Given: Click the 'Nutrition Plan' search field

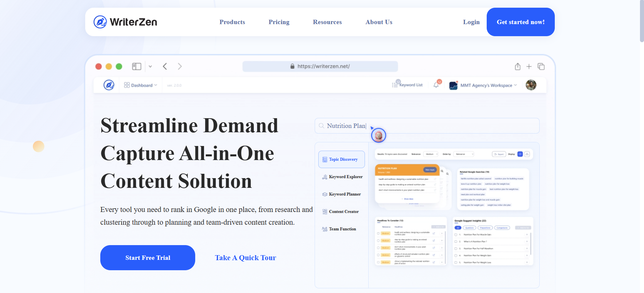Looking at the screenshot, I should pyautogui.click(x=427, y=126).
